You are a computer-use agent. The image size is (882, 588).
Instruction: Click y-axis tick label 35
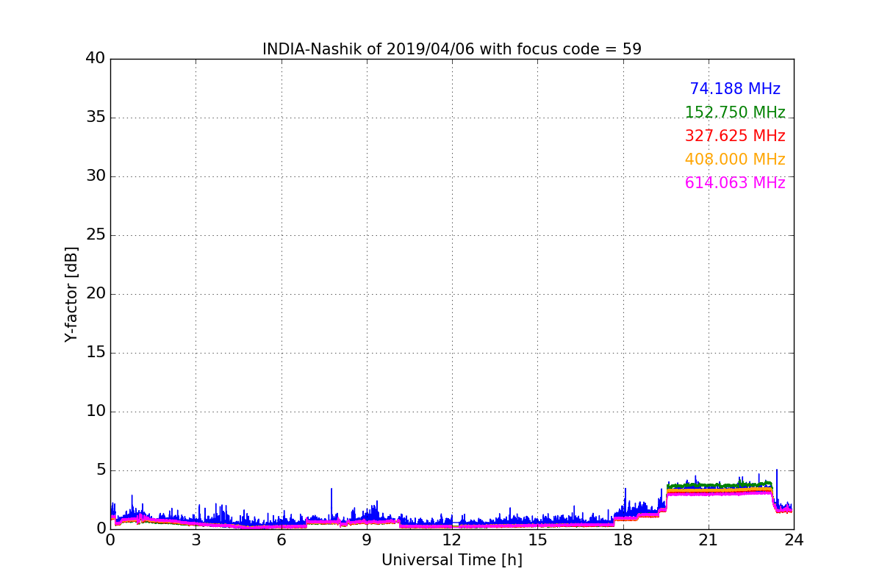(96, 118)
